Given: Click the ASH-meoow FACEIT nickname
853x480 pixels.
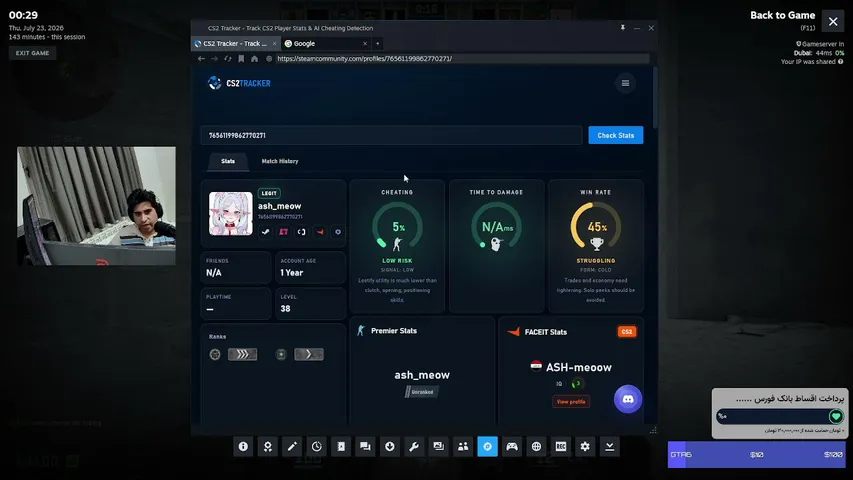Looking at the screenshot, I should (x=578, y=367).
